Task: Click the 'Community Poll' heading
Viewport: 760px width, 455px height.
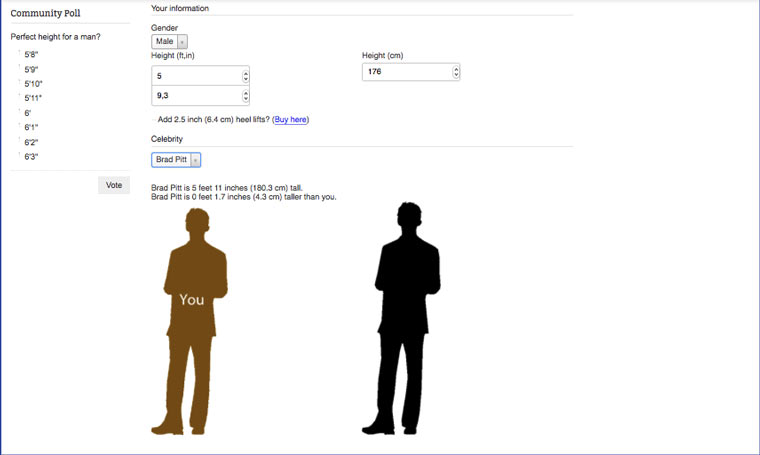Action: 46,13
